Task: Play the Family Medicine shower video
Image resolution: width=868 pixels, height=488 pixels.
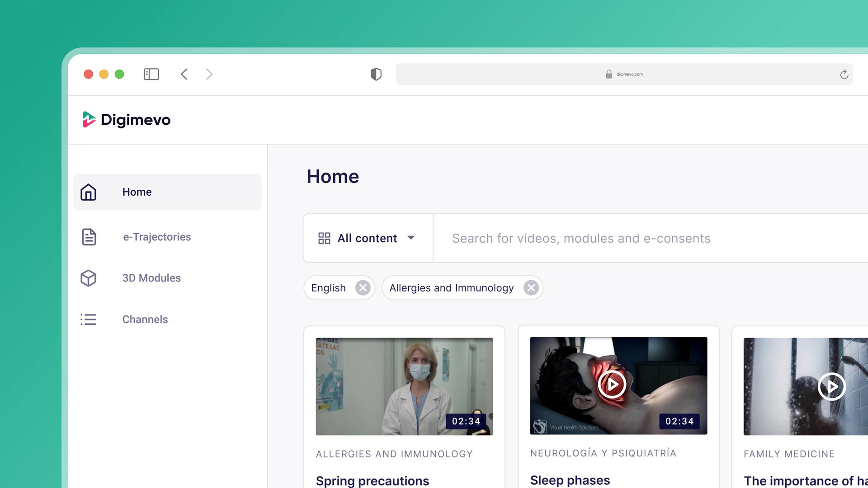Action: pos(831,386)
